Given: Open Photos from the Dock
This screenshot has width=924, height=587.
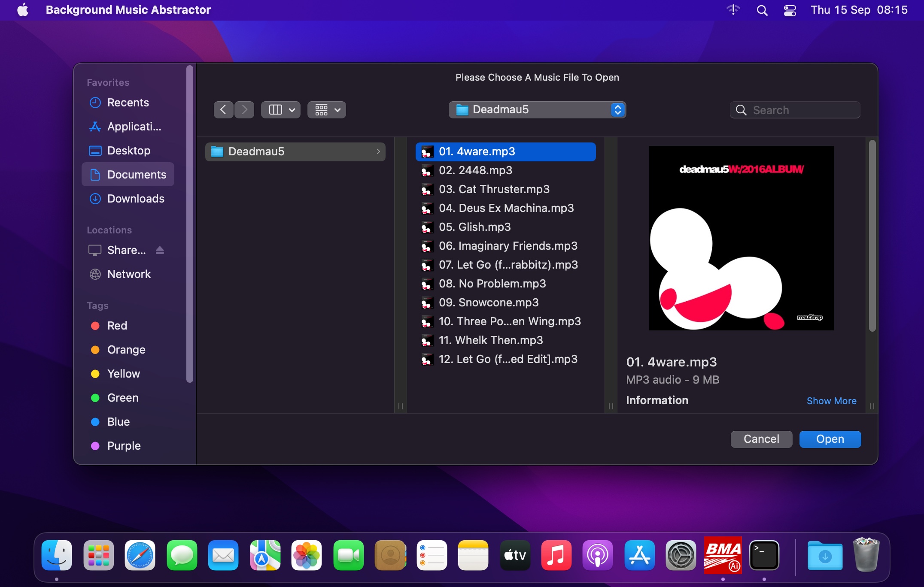Looking at the screenshot, I should coord(307,555).
